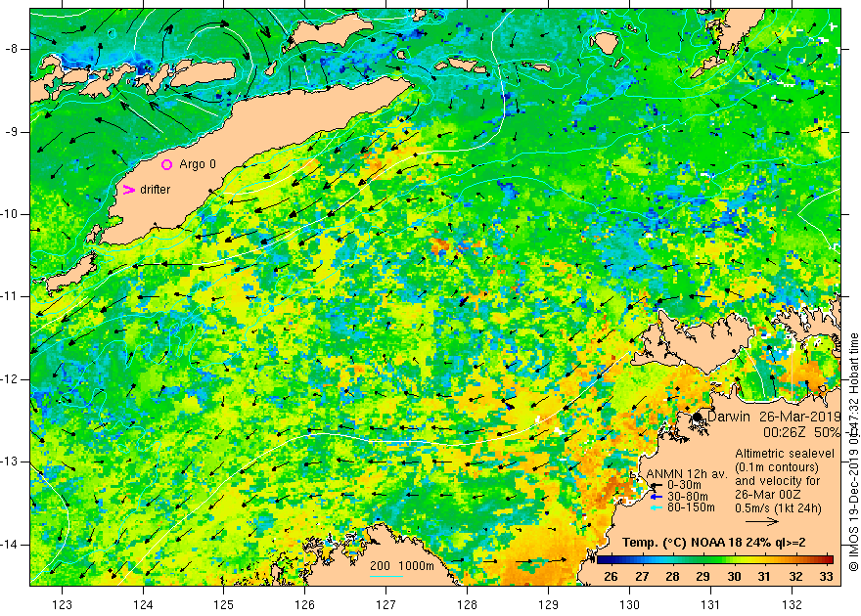861x616 pixels.
Task: Click longitude axis label 132
Action: [792, 604]
